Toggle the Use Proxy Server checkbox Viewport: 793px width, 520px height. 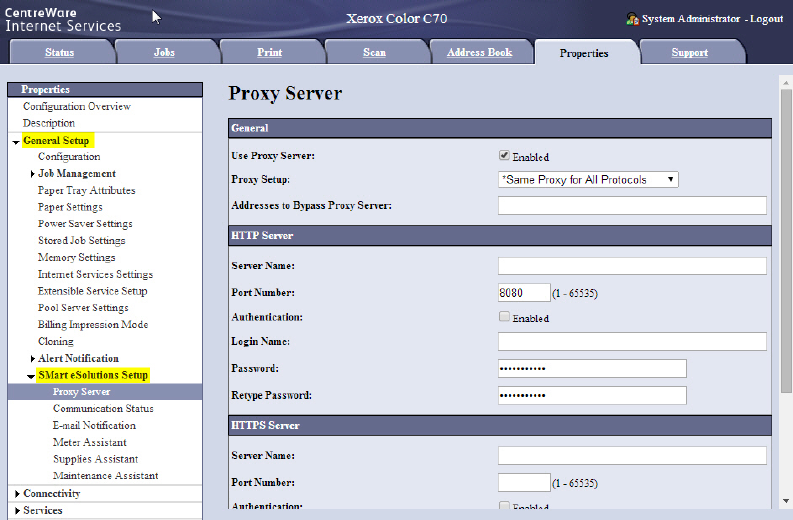[505, 156]
